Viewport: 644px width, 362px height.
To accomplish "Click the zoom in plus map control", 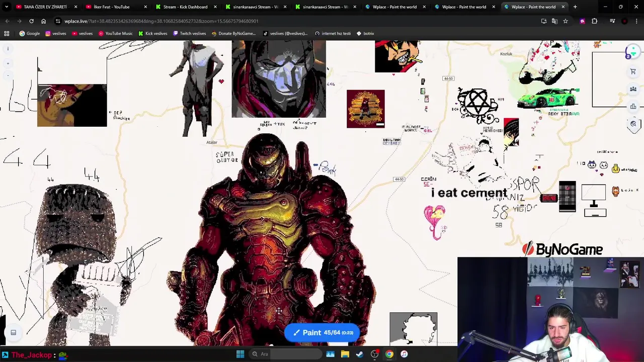I will click(8, 63).
